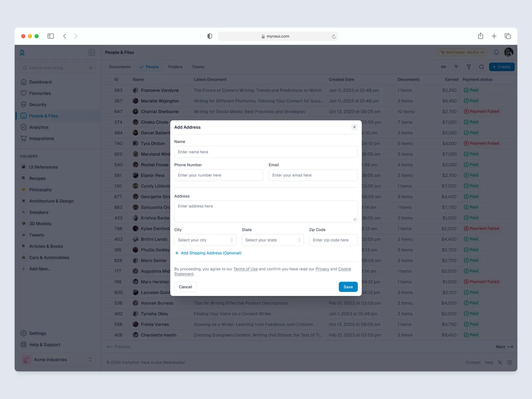This screenshot has height=399, width=532.
Task: Click the sort lines icon
Action: (456, 67)
